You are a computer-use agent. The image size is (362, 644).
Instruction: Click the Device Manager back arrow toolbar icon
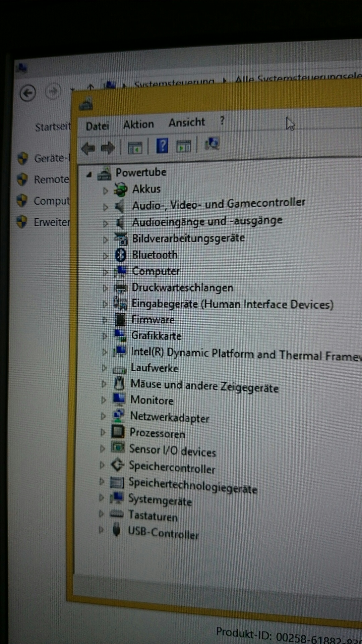pos(88,148)
